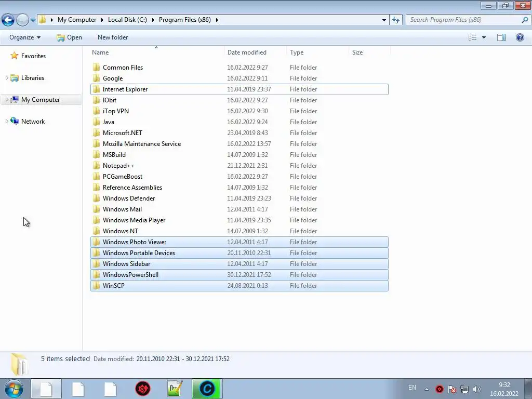Image resolution: width=532 pixels, height=399 pixels.
Task: Click the folder icon in the address bar
Action: [x=42, y=20]
